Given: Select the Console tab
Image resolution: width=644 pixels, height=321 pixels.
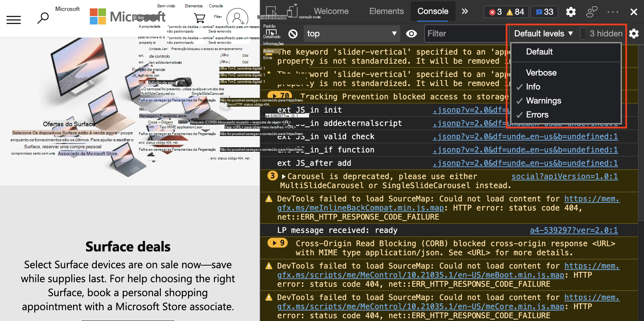Looking at the screenshot, I should pyautogui.click(x=433, y=11).
